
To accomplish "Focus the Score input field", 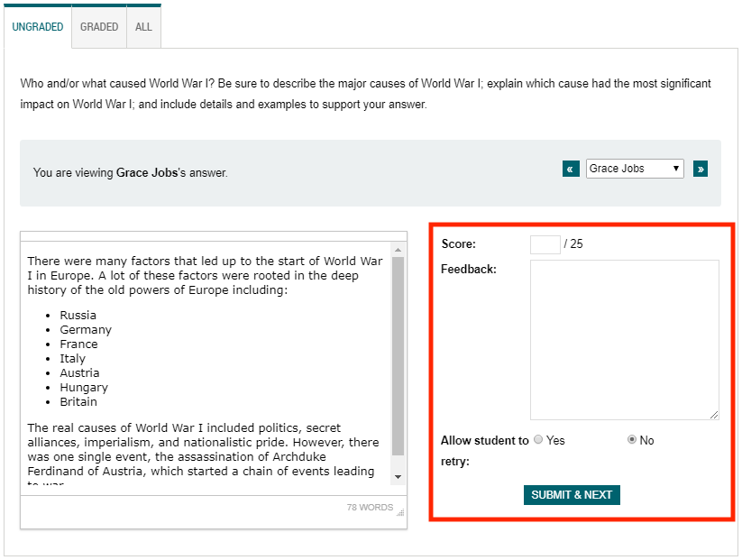I will [545, 244].
